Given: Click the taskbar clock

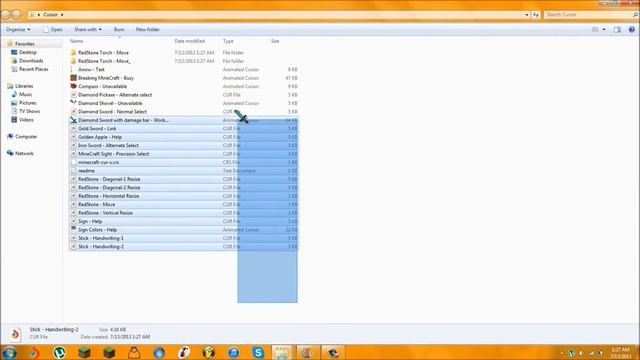Looking at the screenshot, I should pos(620,353).
